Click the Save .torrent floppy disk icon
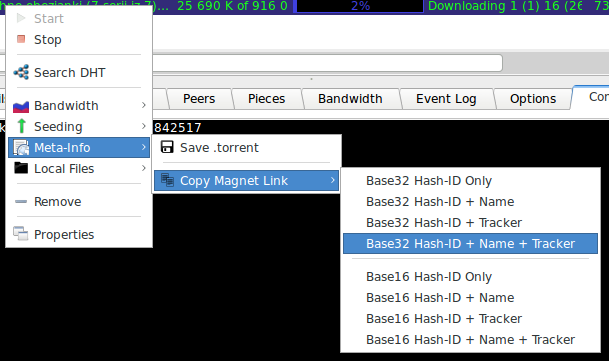This screenshot has height=361, width=609. pyautogui.click(x=167, y=147)
